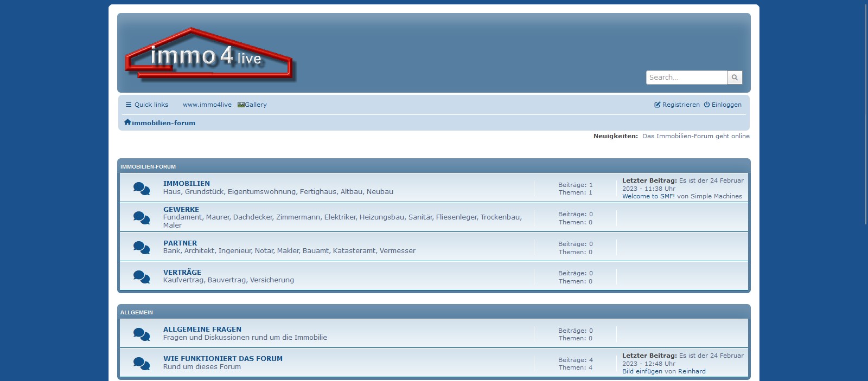Click the ALLGEMEINE FRAGEN speech-bubble icon
Screen dimensions: 868x381
[142, 334]
